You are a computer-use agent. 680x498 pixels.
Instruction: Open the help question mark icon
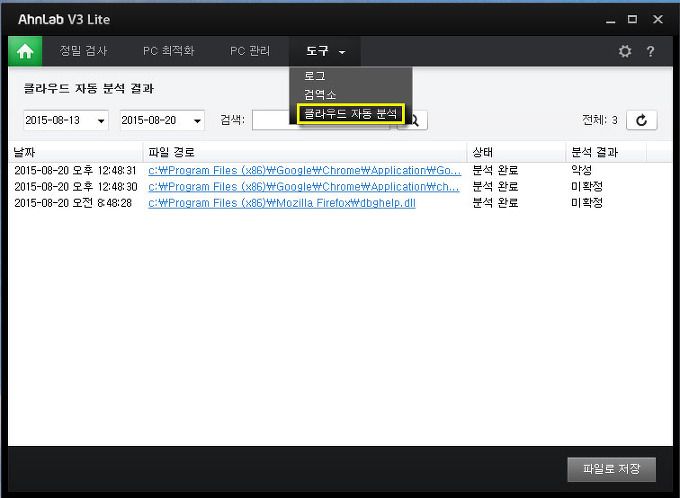point(651,52)
